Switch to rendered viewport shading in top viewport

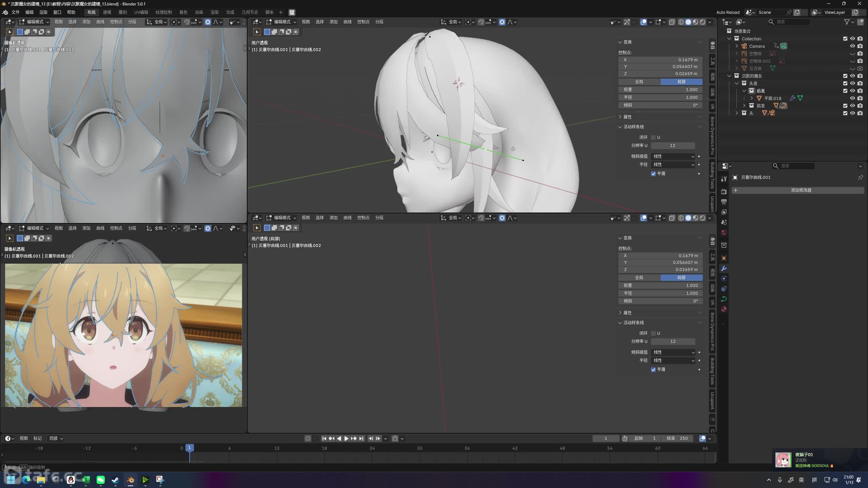(703, 22)
